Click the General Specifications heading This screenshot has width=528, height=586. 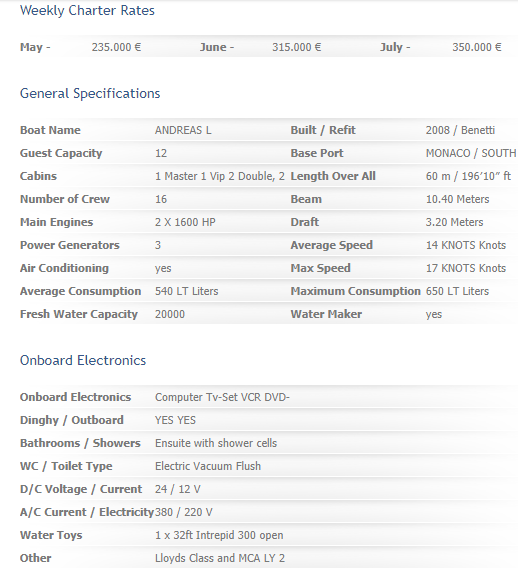click(90, 93)
